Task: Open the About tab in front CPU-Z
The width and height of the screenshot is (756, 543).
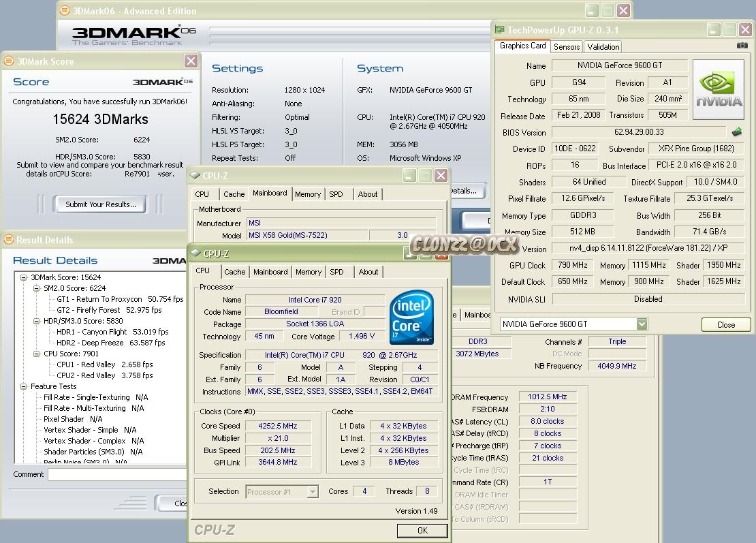Action: tap(368, 272)
